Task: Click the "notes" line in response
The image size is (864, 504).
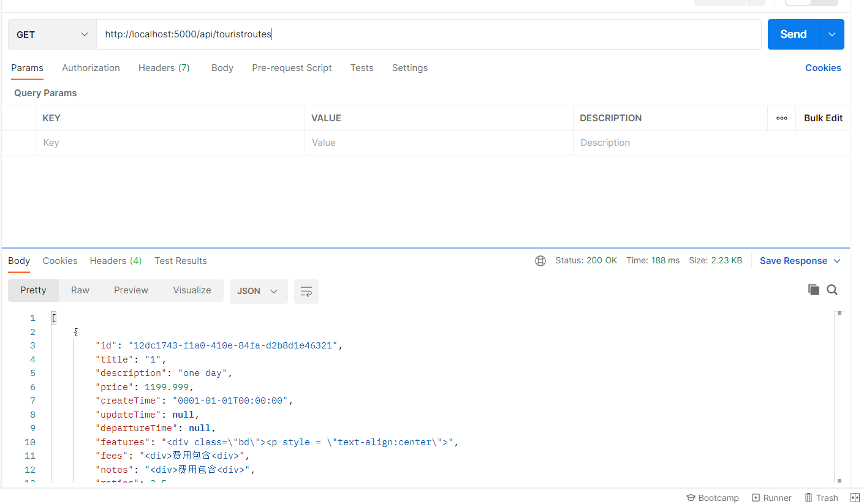Action: click(175, 470)
